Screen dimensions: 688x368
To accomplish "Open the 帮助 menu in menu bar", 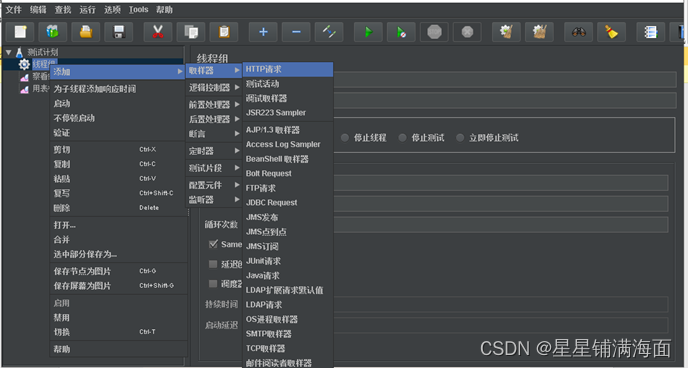I will click(165, 10).
